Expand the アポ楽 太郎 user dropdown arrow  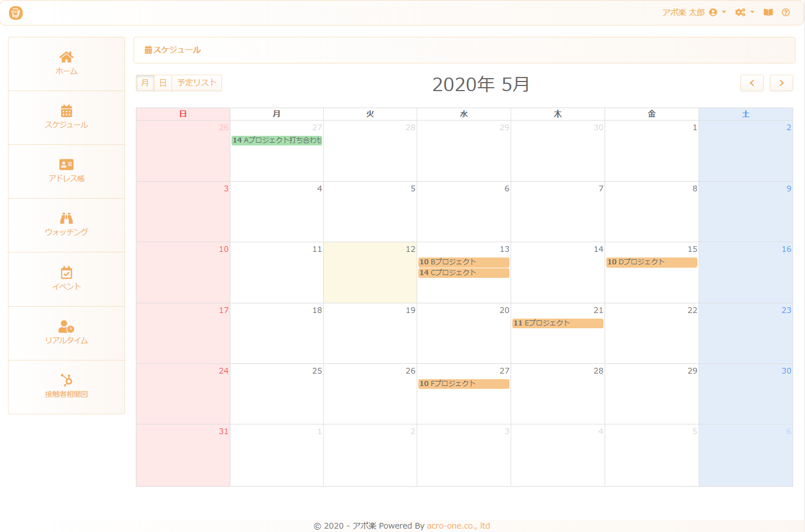point(724,12)
